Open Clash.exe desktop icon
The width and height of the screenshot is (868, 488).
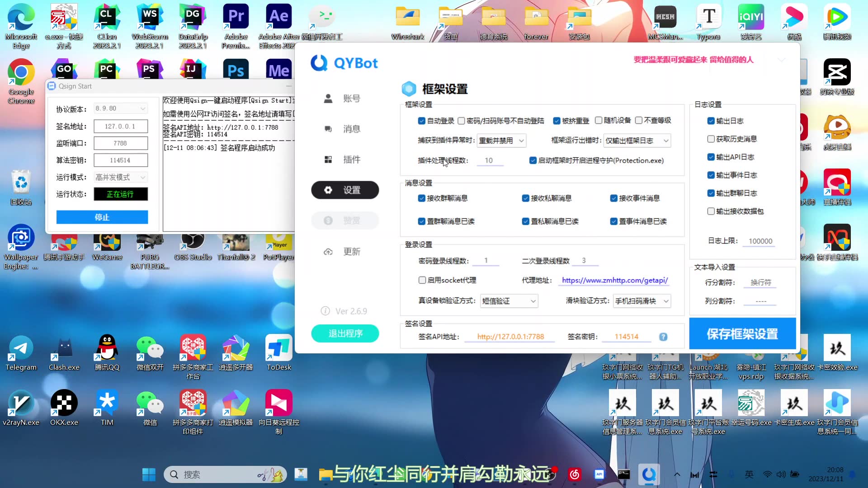(64, 352)
